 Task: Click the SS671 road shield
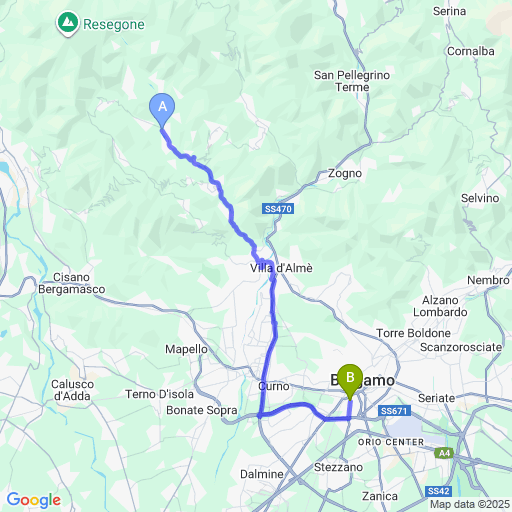(394, 411)
